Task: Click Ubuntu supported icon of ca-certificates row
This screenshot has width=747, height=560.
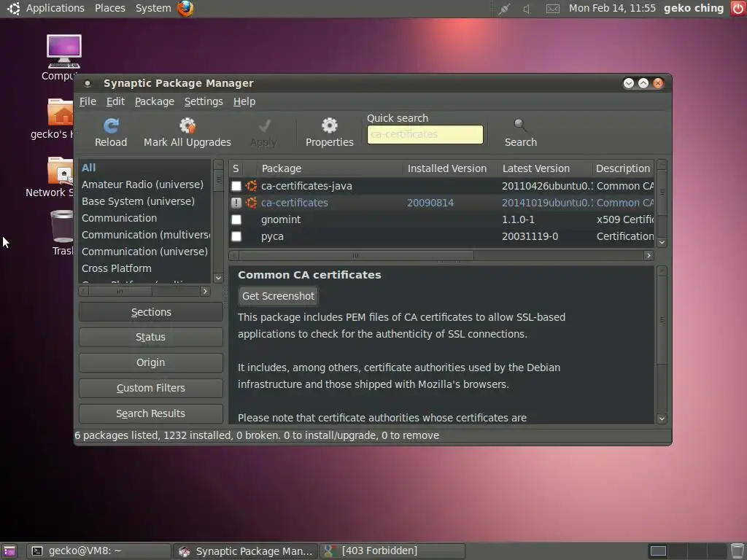Action: pos(251,203)
